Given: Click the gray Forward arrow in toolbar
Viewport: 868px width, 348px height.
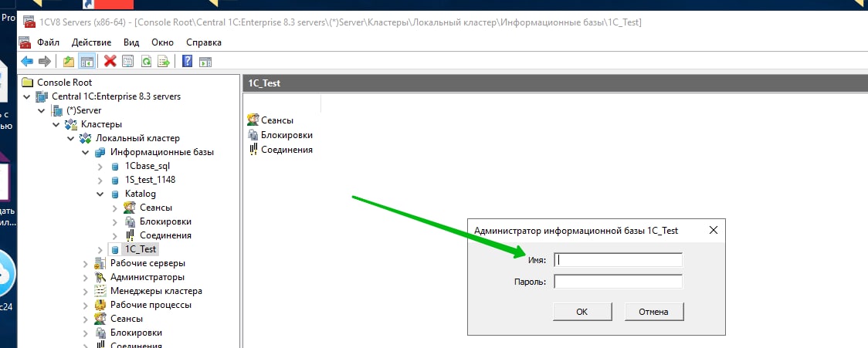Looking at the screenshot, I should [x=44, y=61].
